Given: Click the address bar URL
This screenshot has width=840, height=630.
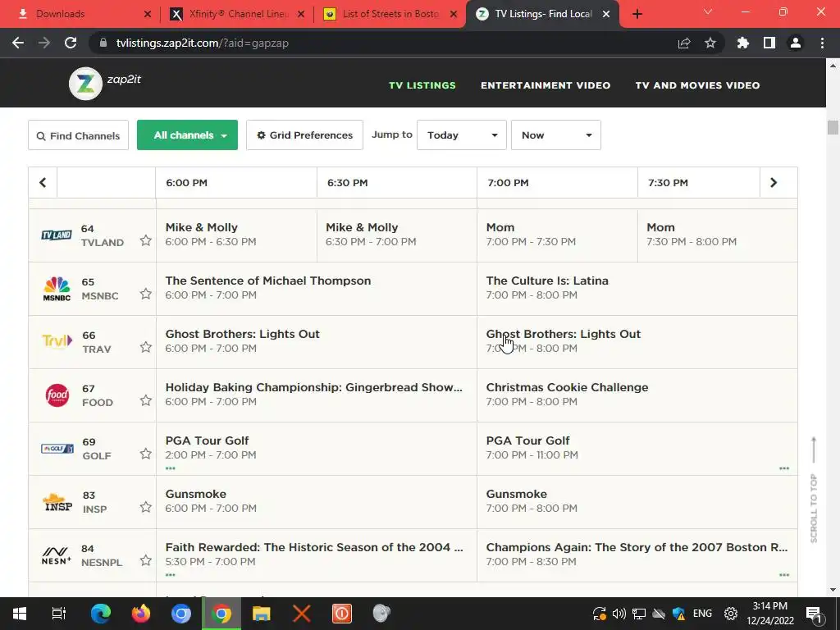Looking at the screenshot, I should tap(202, 43).
